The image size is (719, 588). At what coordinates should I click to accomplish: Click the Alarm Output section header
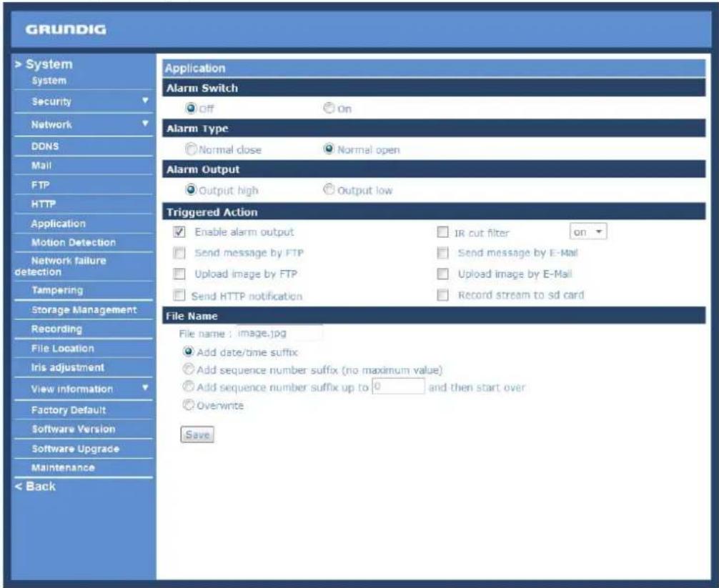(x=434, y=169)
